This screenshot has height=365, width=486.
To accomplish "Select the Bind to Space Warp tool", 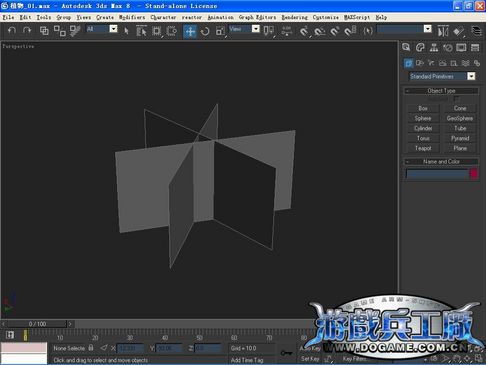I will [x=75, y=31].
